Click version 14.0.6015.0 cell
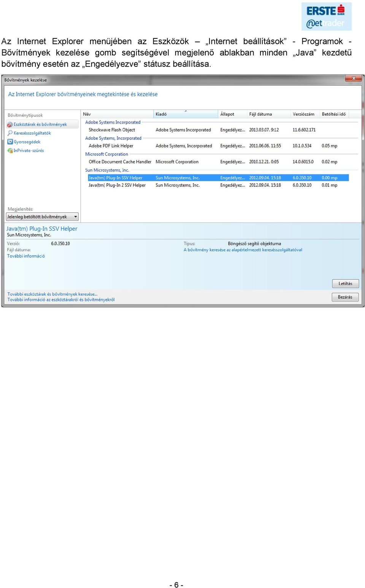Viewport: 365px width, 588px height. click(303, 162)
